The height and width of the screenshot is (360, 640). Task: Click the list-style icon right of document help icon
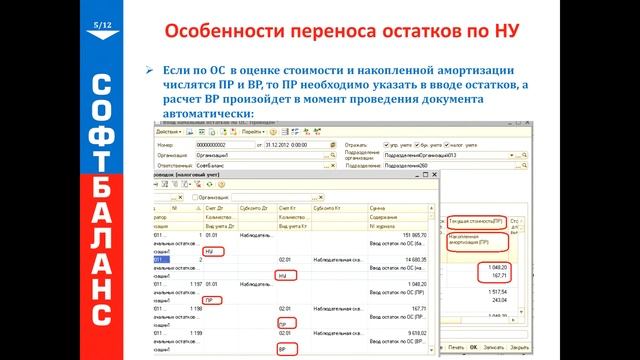285,131
